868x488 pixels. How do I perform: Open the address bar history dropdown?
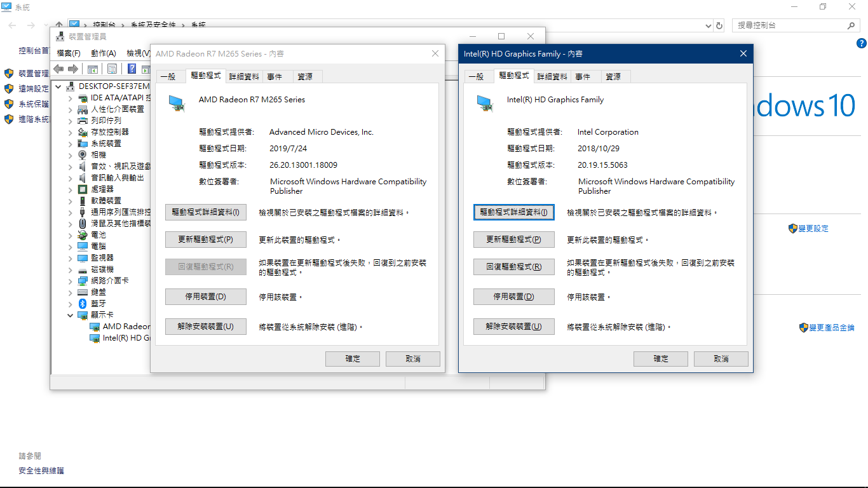click(x=709, y=25)
